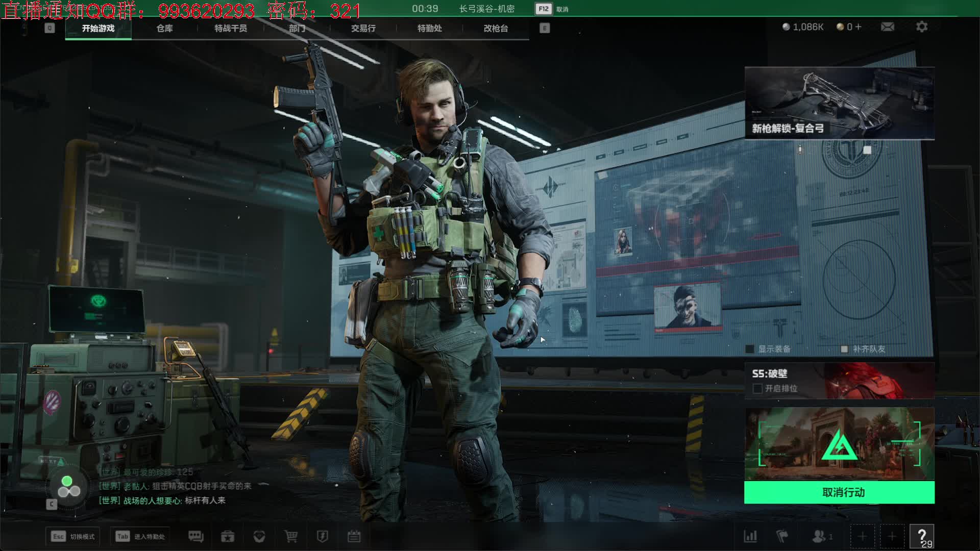Click the voice channel circles icon near chat
Viewport: 980px width, 551px height.
tap(68, 487)
